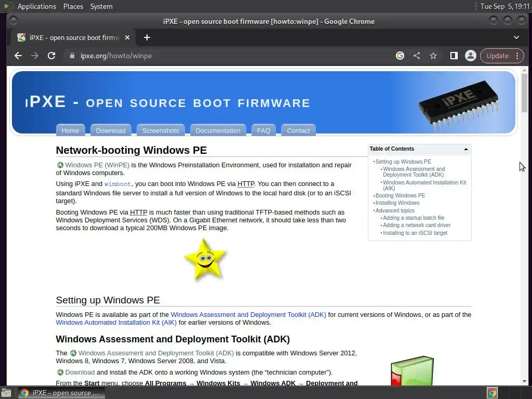The width and height of the screenshot is (532, 399).
Task: Jump to Adding a network card driver
Action: (x=417, y=225)
